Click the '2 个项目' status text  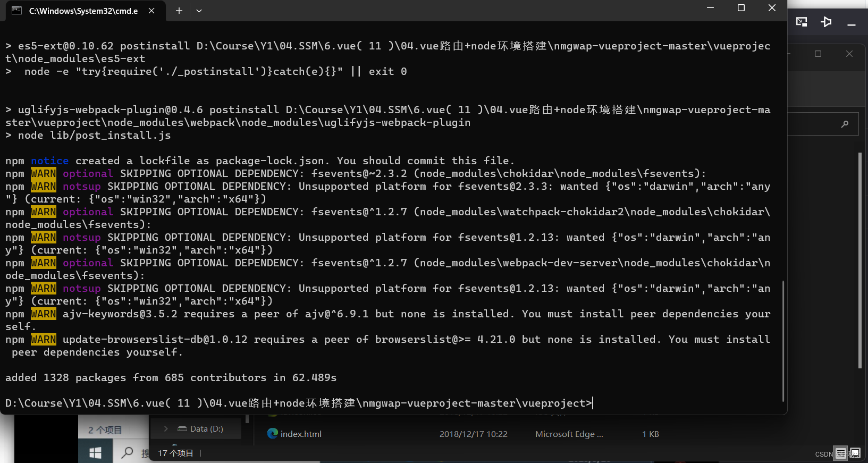105,430
